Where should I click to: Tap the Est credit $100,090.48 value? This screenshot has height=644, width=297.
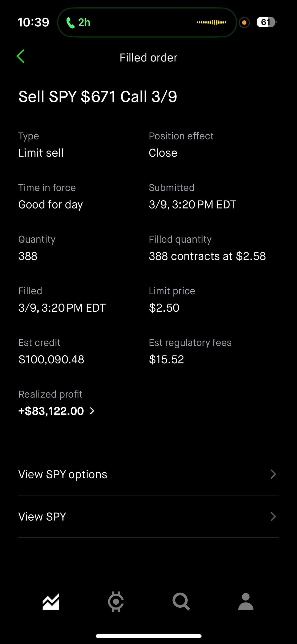(51, 360)
